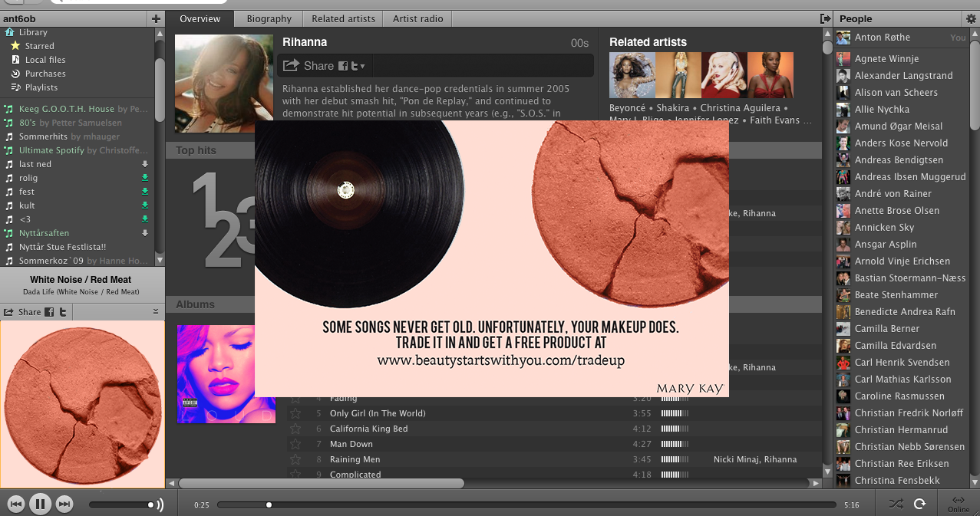Viewport: 980px width, 516px height.
Task: Share Rihanna to Facebook via icon
Action: tap(343, 66)
